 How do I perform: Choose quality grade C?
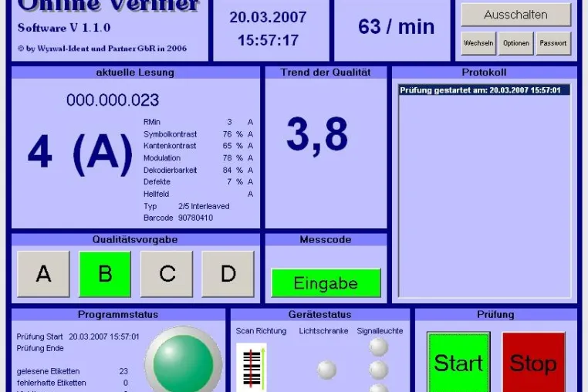167,274
